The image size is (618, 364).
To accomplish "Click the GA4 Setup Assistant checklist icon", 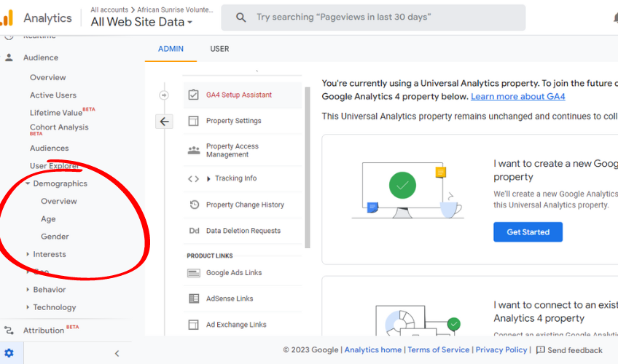I will pos(194,95).
